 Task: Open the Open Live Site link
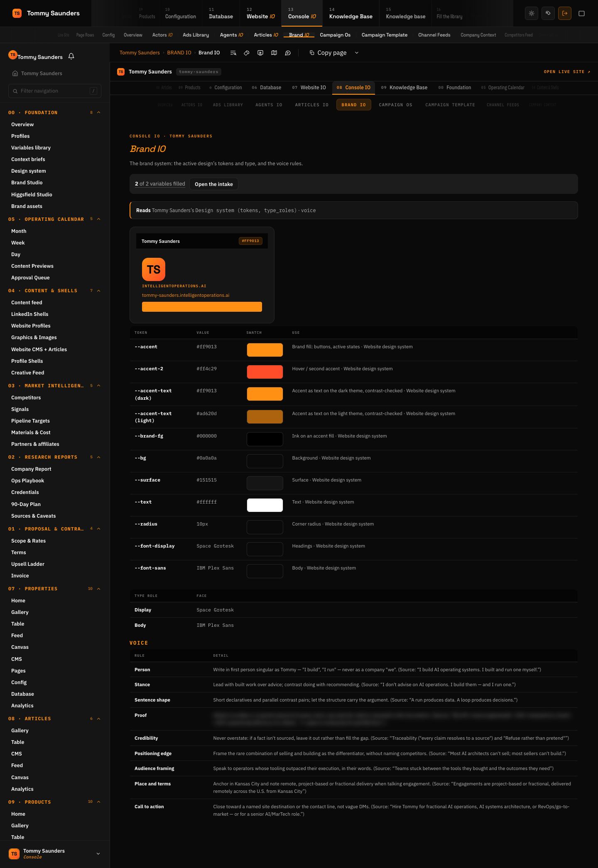coord(567,72)
